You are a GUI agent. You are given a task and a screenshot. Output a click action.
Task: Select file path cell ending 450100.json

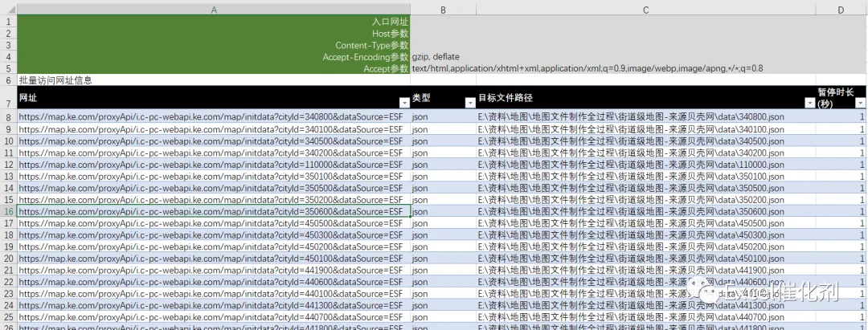click(646, 259)
